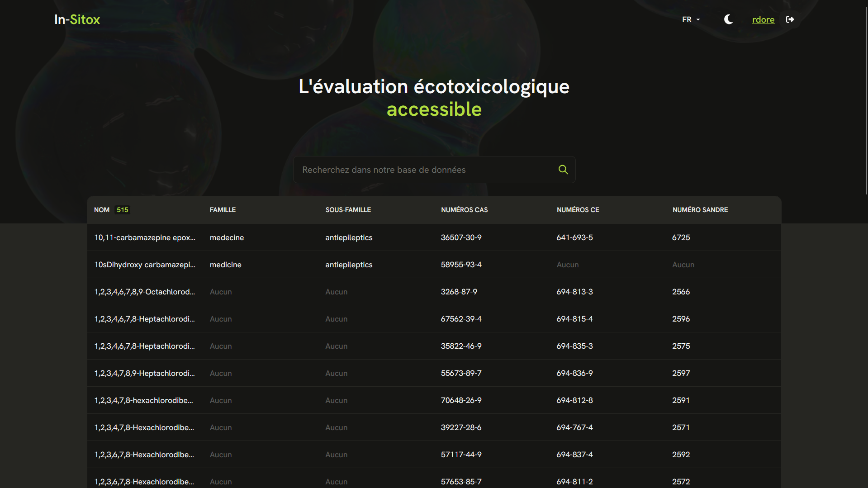868x488 pixels.
Task: Open the 10sDihydroxy carbamazepine row
Action: pyautogui.click(x=145, y=264)
